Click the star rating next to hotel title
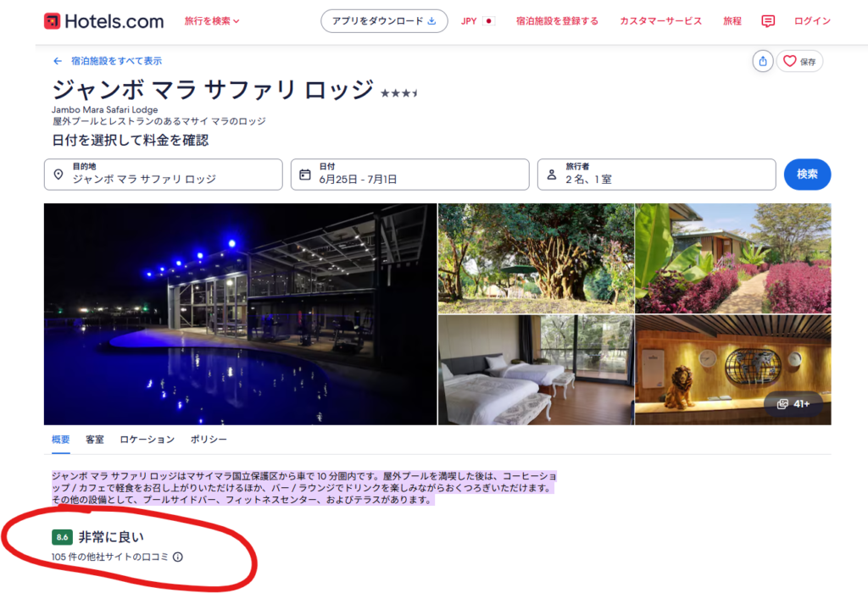868x593 pixels. (x=399, y=93)
